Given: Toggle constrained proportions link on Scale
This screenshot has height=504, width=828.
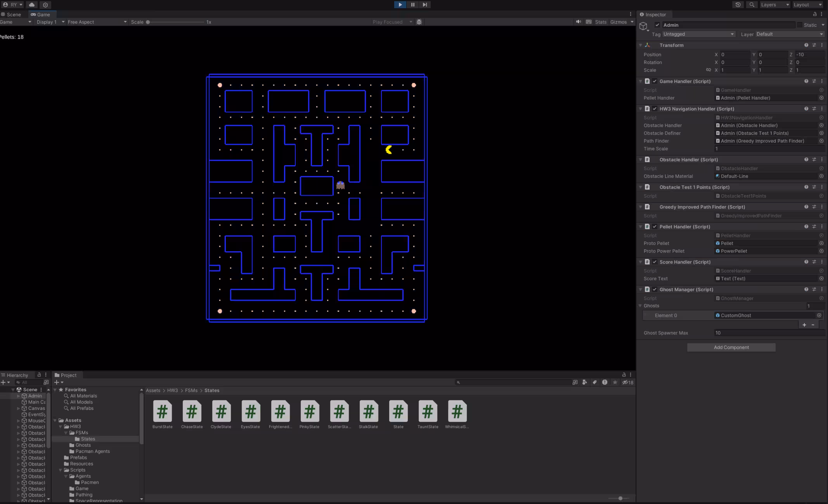Looking at the screenshot, I should pos(708,70).
